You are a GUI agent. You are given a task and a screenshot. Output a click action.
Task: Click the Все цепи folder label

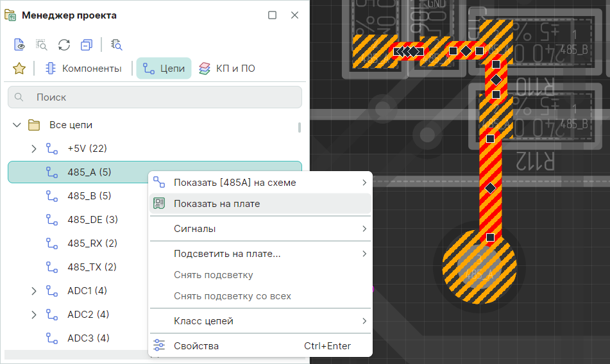71,125
